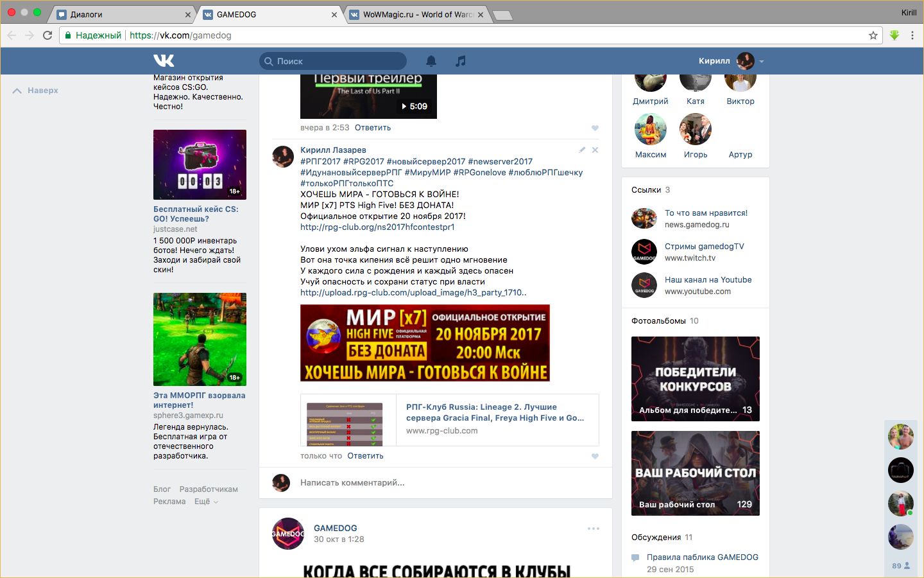Delete Кирилл Лазарев's comment with X icon

coord(595,150)
